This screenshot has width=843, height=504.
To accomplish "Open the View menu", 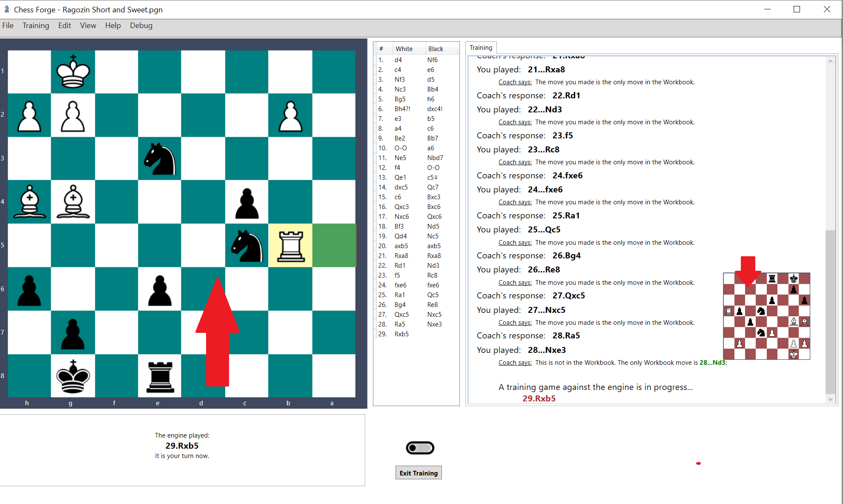I will tap(88, 26).
